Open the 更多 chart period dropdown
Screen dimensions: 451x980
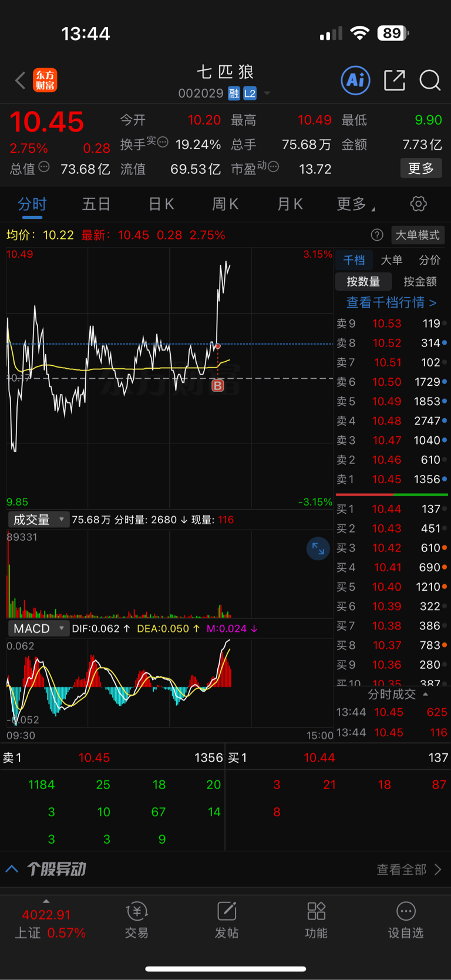pos(356,204)
